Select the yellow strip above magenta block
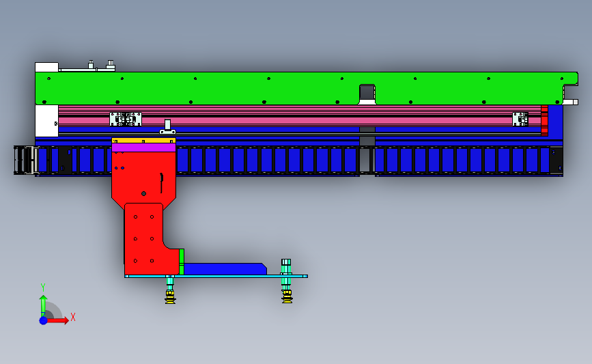This screenshot has height=364, width=592. click(143, 141)
